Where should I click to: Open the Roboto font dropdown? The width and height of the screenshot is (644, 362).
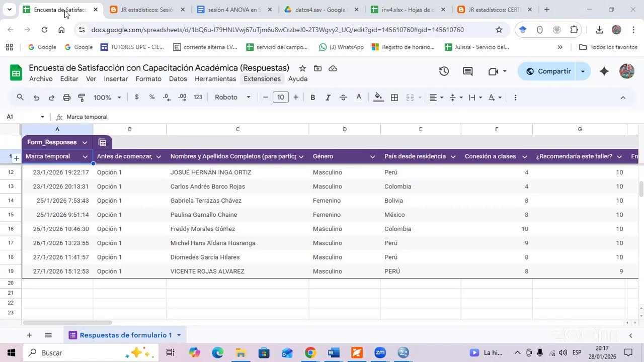coord(232,97)
